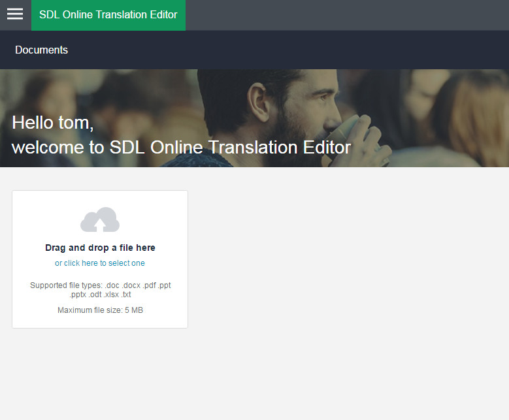
Task: Click empty space in the dark Documents bar
Action: [x=294, y=50]
